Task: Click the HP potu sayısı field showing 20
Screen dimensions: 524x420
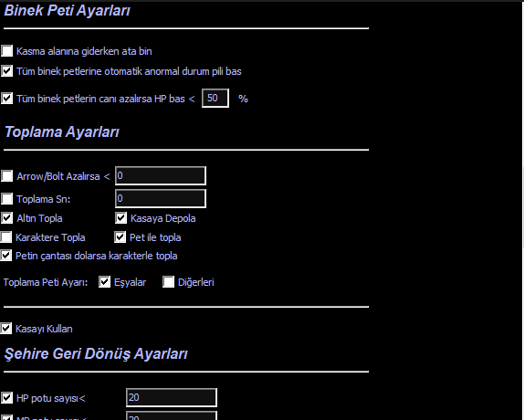Action: pos(172,397)
